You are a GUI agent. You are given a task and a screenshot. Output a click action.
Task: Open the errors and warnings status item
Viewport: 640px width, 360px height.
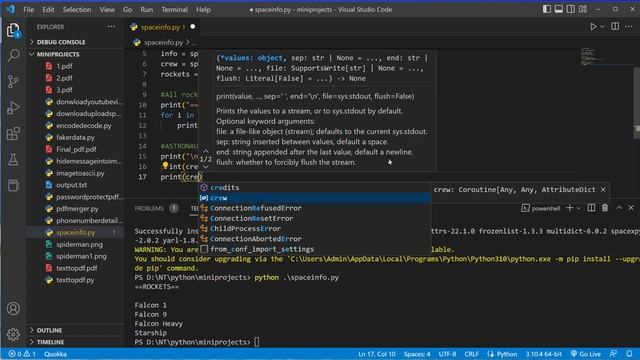click(x=22, y=354)
